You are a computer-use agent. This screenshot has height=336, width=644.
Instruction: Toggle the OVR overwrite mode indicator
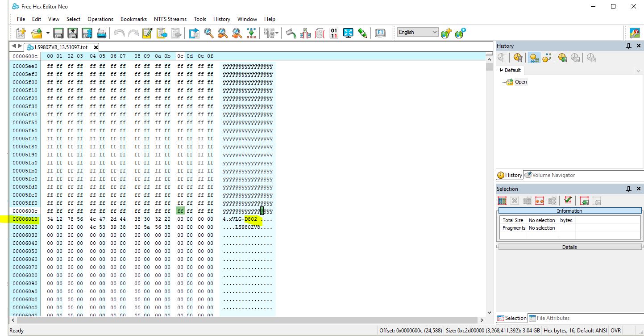click(615, 331)
